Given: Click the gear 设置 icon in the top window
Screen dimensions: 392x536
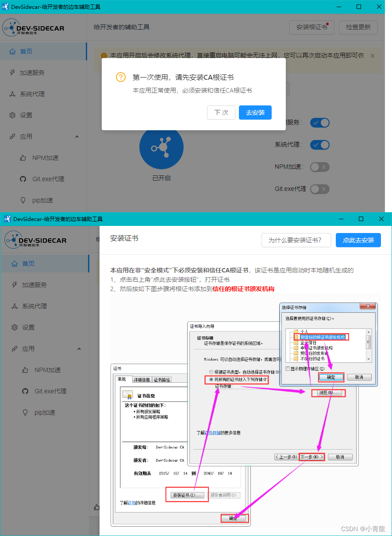Looking at the screenshot, I should (12, 115).
